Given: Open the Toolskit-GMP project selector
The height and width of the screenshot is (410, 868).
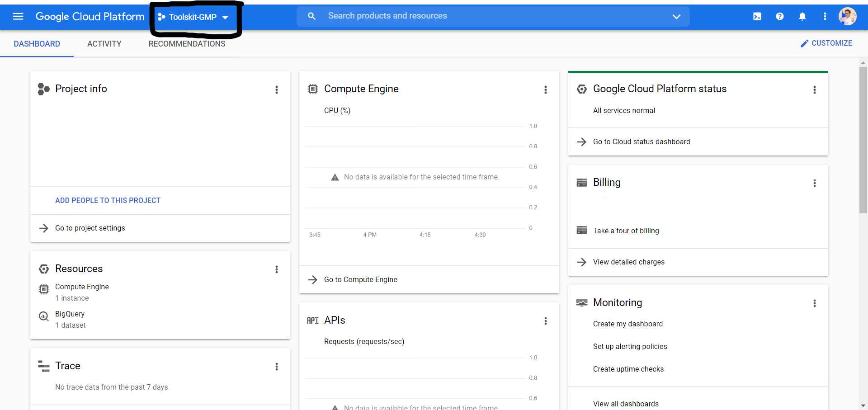Looking at the screenshot, I should tap(193, 17).
